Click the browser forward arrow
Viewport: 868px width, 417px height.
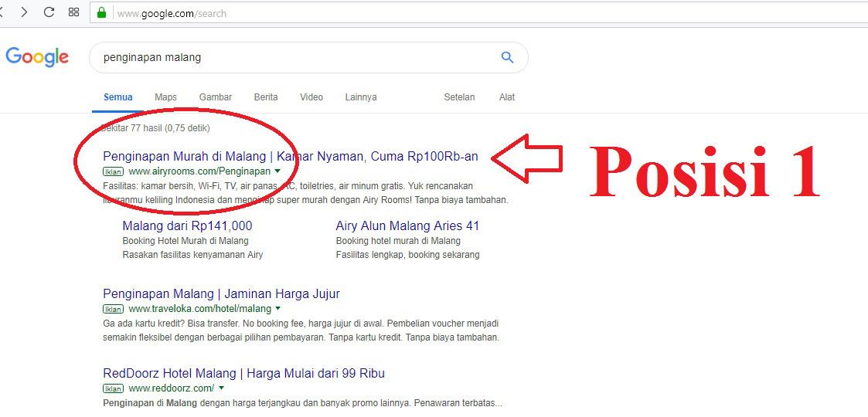(24, 12)
